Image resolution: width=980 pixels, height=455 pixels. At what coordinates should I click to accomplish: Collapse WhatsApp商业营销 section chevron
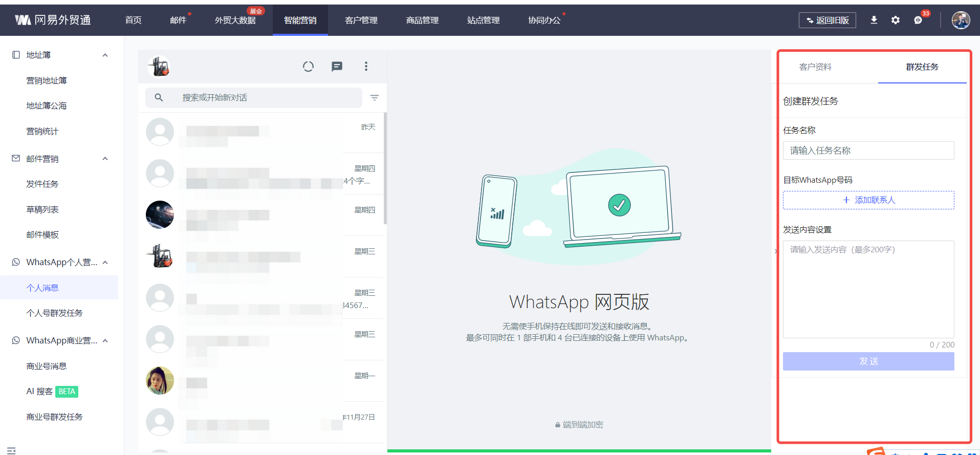pos(105,340)
